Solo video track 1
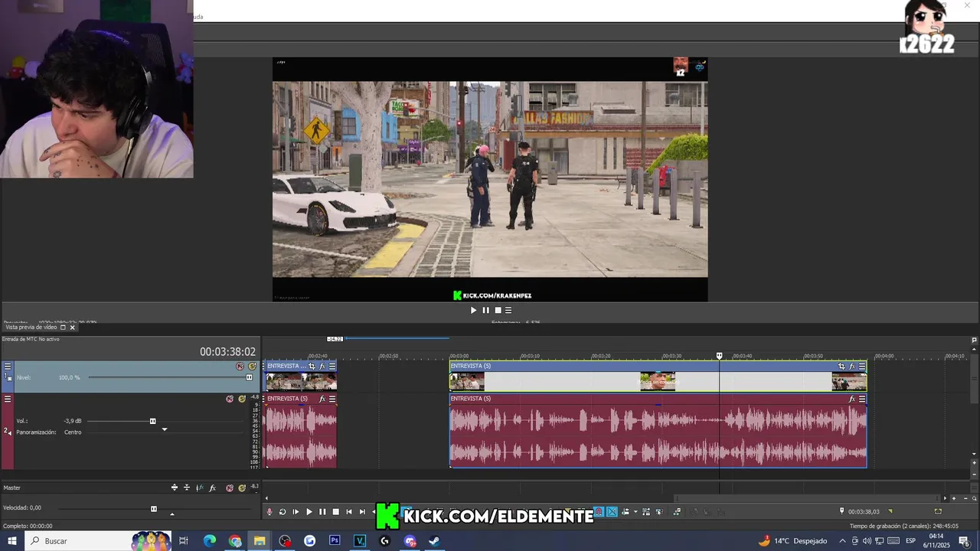 252,367
